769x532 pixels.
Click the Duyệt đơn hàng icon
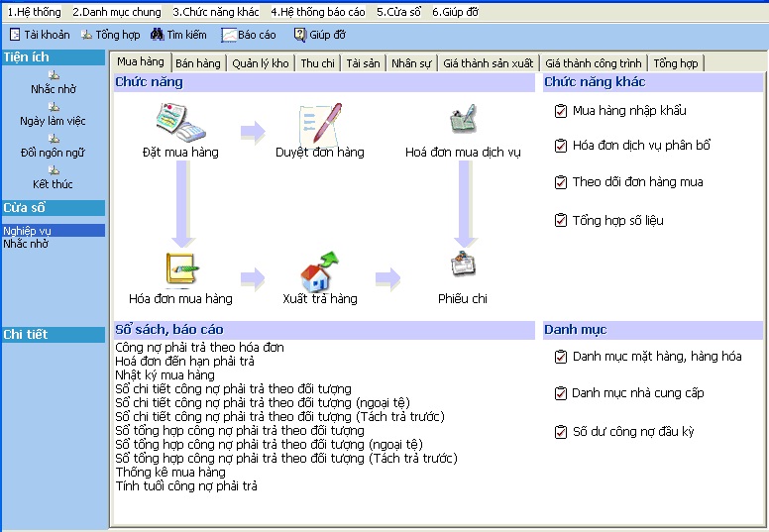[319, 125]
